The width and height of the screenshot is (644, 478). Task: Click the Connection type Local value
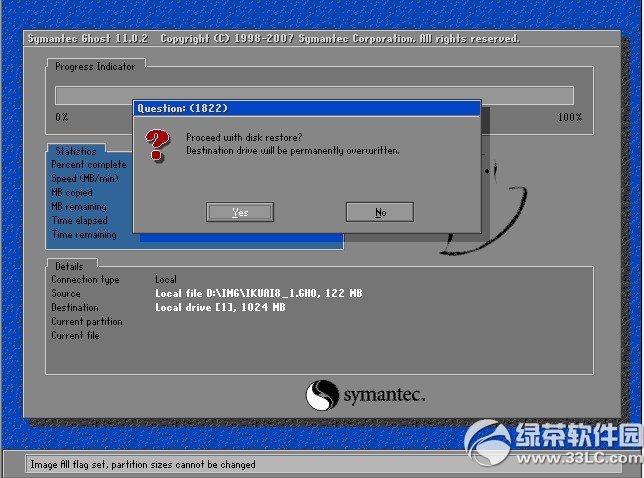[x=166, y=280]
